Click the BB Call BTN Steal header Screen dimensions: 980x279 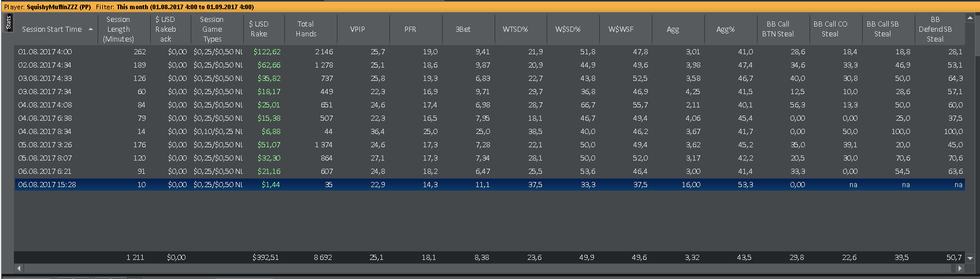pyautogui.click(x=778, y=29)
